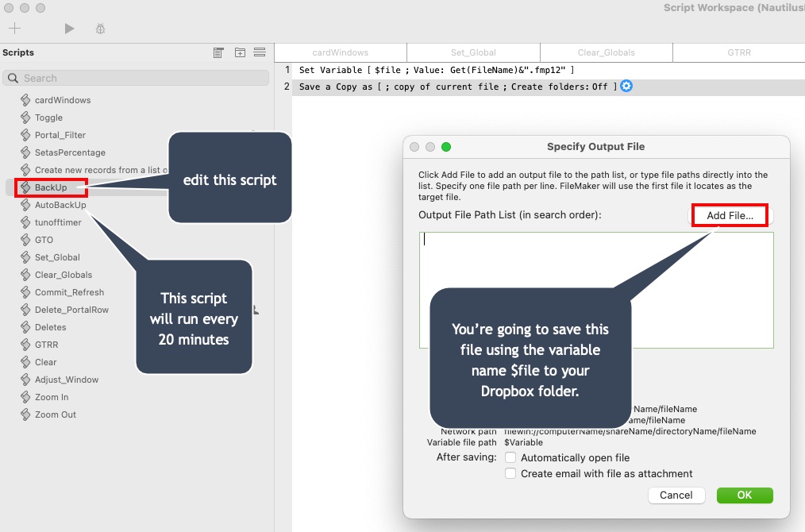Click the Add File... button
The image size is (805, 532).
coord(730,216)
